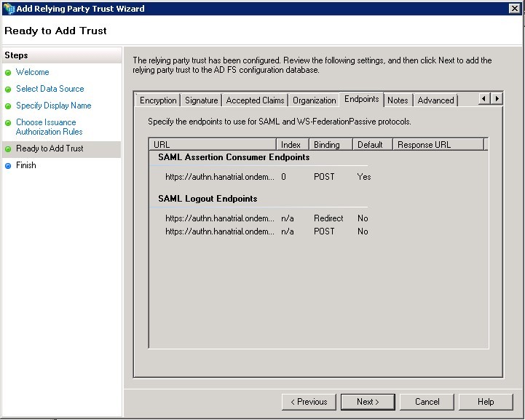Open Help for this wizard
This screenshot has height=420, width=525.
pos(486,402)
